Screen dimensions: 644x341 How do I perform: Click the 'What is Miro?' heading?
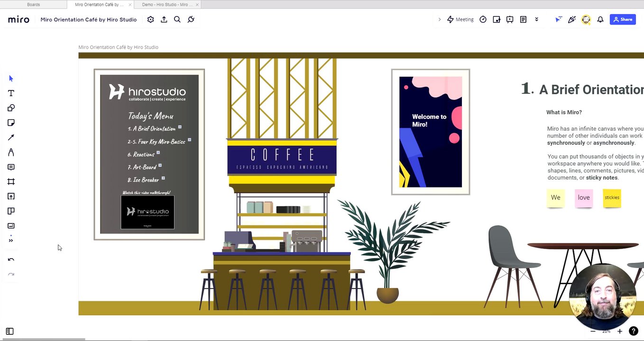pyautogui.click(x=564, y=112)
